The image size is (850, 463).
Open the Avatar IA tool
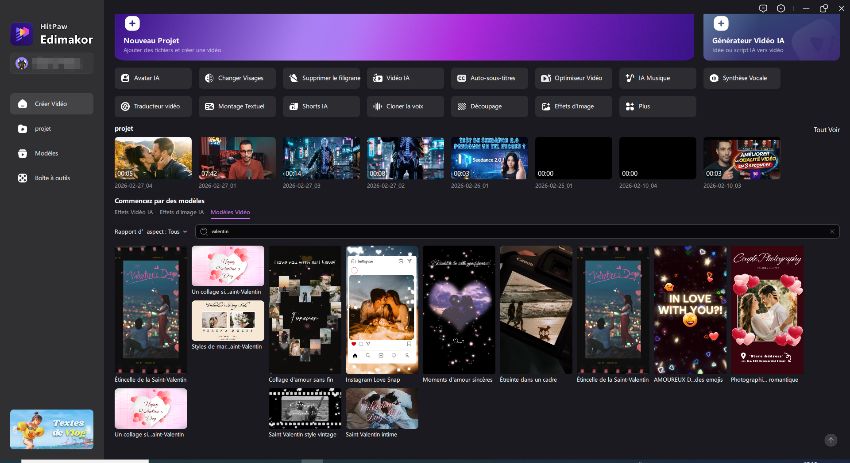tap(153, 78)
